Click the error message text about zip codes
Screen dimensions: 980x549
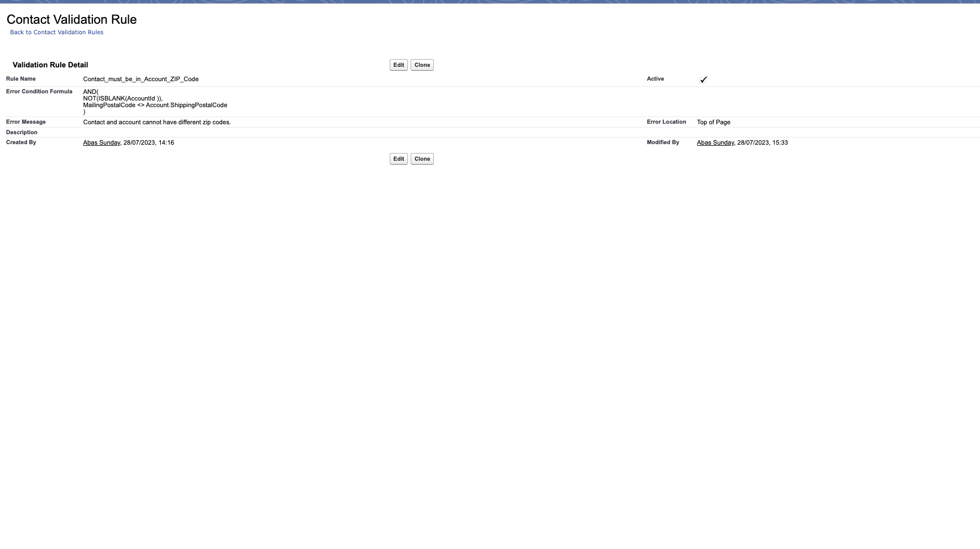click(x=157, y=122)
